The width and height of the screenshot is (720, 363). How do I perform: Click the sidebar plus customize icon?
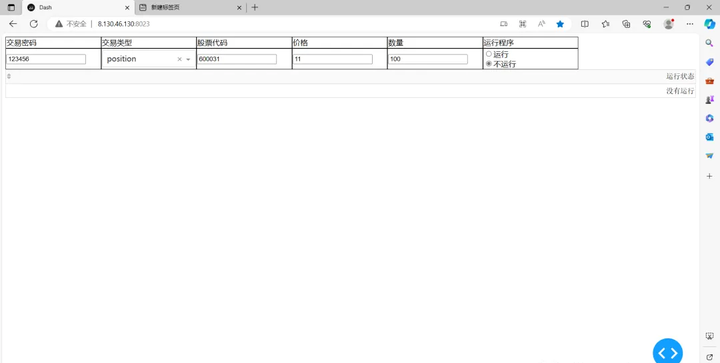[709, 176]
